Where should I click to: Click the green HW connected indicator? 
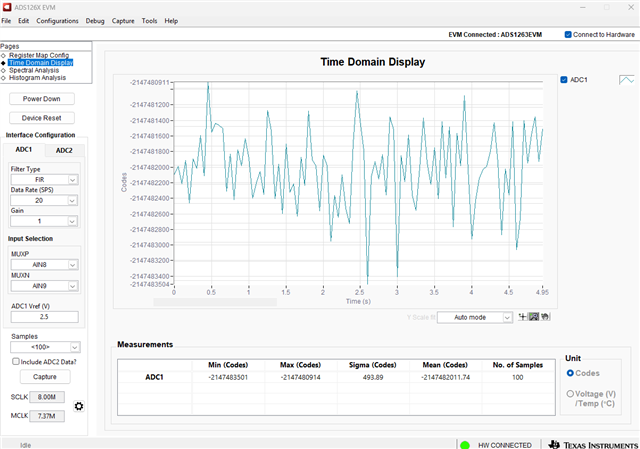465,445
